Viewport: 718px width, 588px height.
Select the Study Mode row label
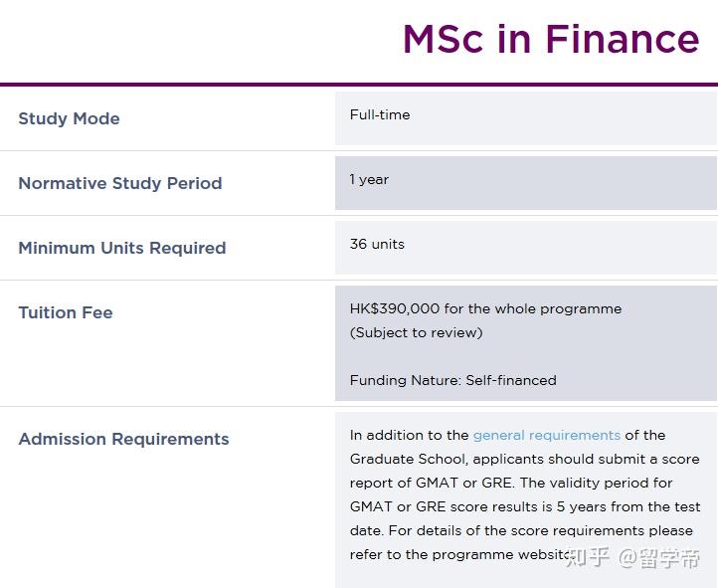click(69, 118)
